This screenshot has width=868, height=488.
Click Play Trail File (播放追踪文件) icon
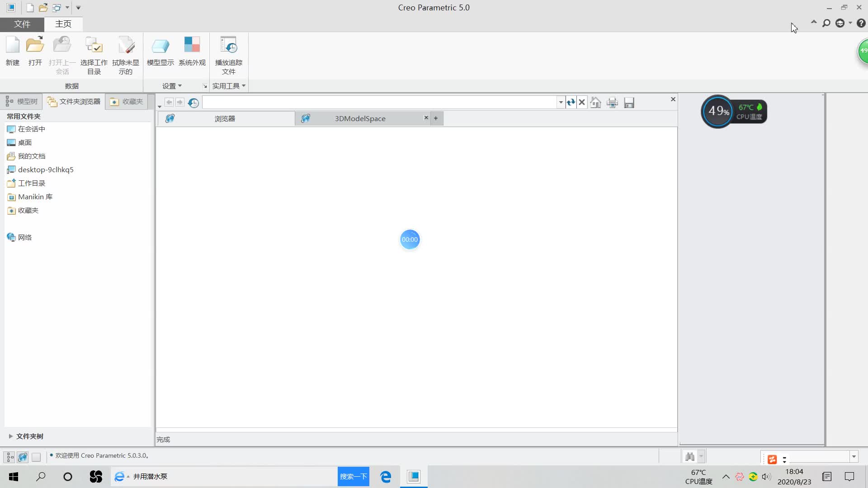point(229,55)
